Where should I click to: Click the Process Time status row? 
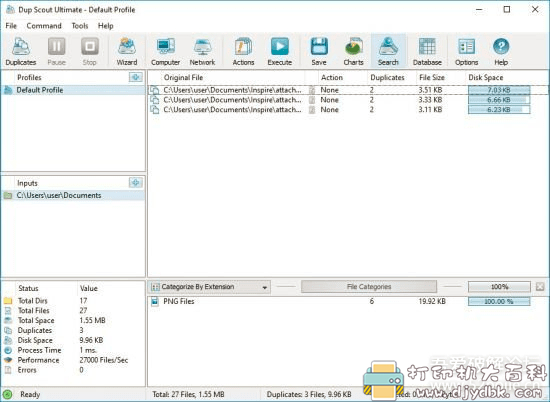coord(73,350)
